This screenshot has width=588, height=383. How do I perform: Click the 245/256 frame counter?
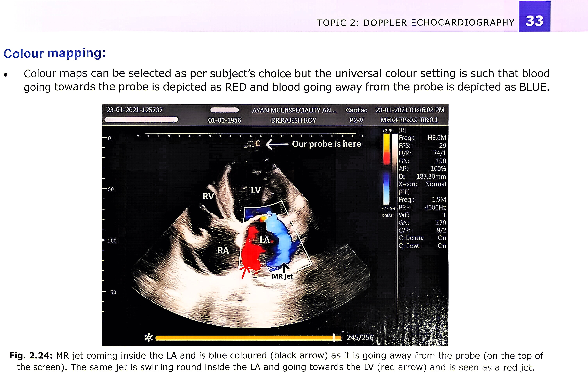pos(360,337)
